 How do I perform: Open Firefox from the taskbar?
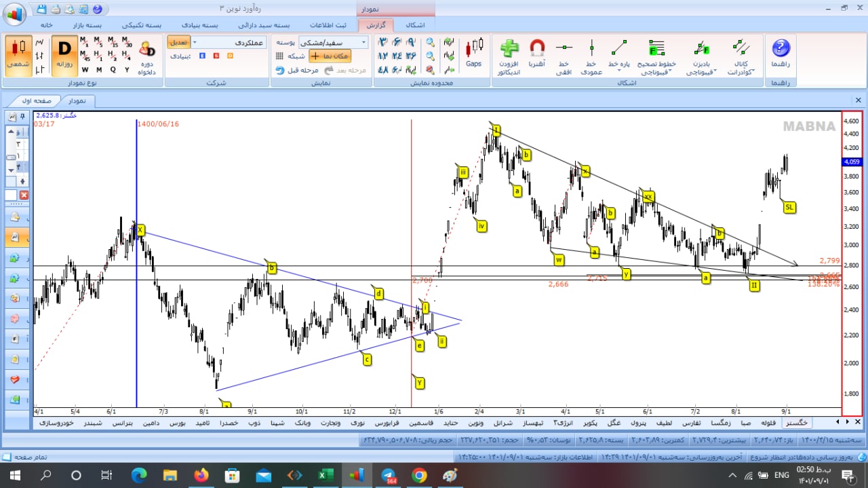click(x=201, y=475)
